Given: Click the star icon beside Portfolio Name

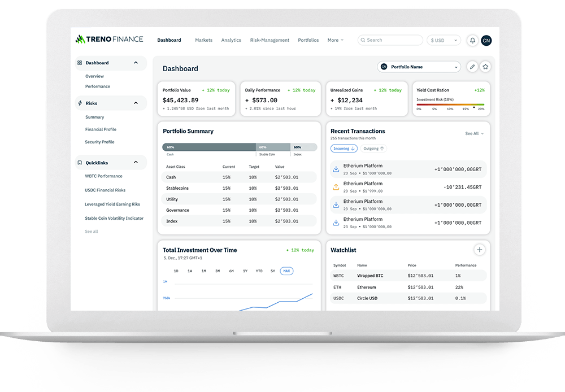Looking at the screenshot, I should click(485, 67).
